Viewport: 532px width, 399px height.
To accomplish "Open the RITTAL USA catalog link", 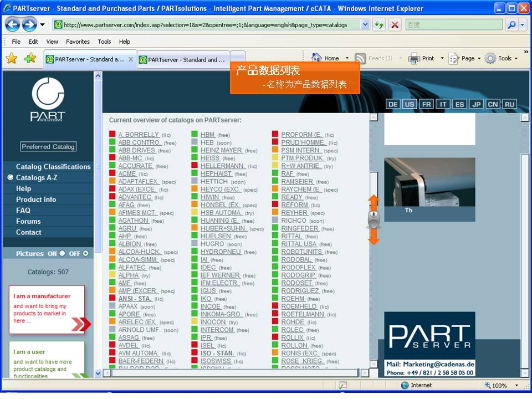I will coord(299,244).
